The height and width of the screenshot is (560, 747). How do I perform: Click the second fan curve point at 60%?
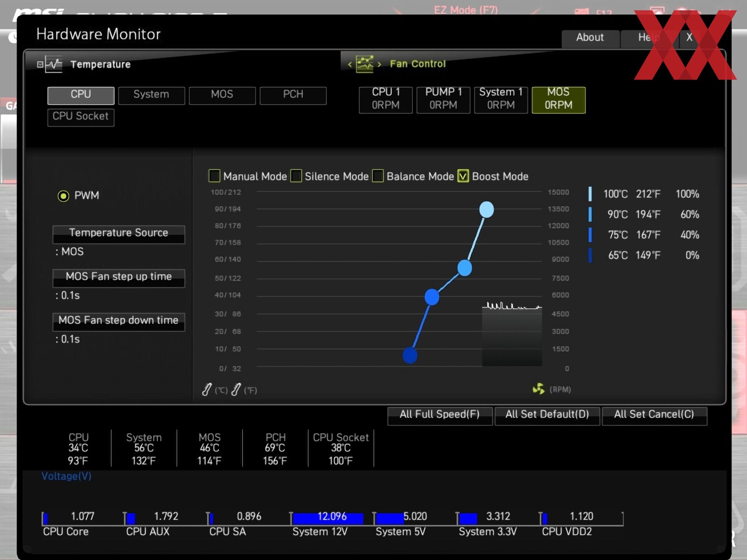point(465,268)
